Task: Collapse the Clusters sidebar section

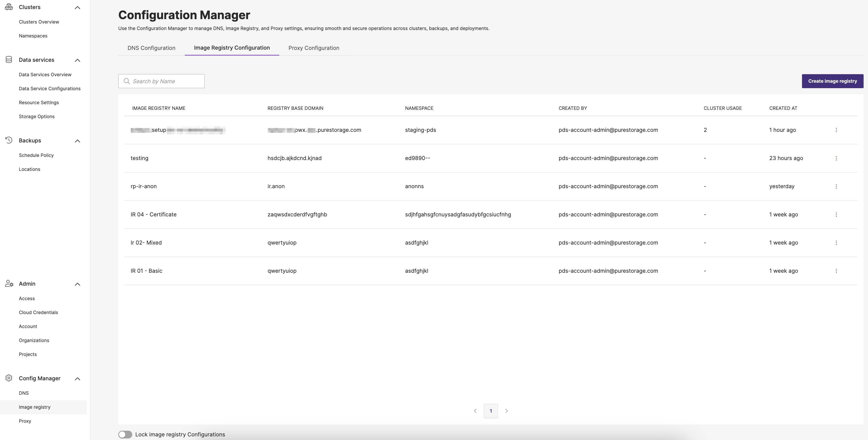Action: 77,7
